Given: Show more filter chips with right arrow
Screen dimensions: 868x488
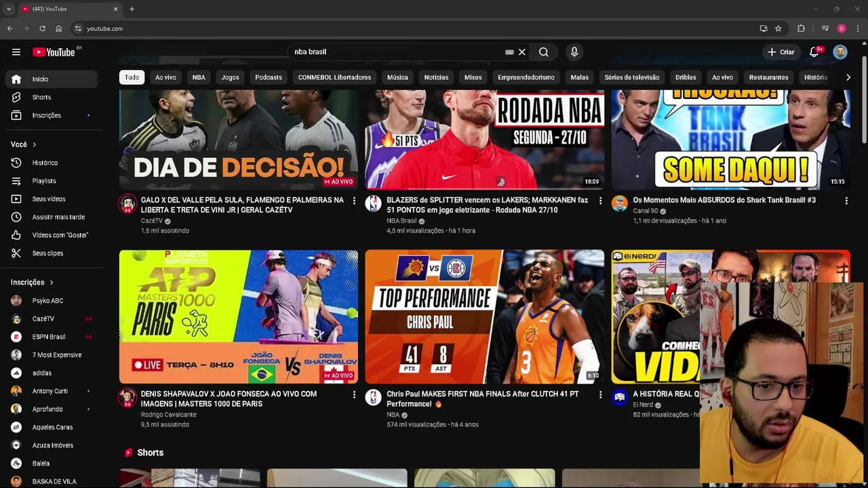Looking at the screenshot, I should pos(848,77).
